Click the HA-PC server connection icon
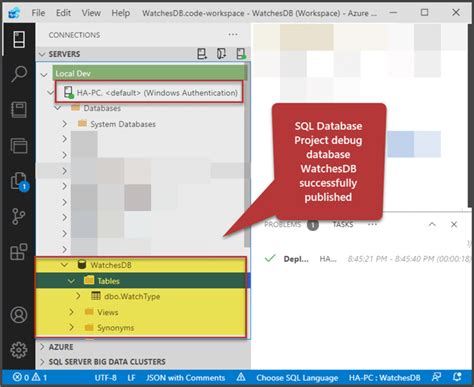The height and width of the screenshot is (387, 474). point(69,93)
